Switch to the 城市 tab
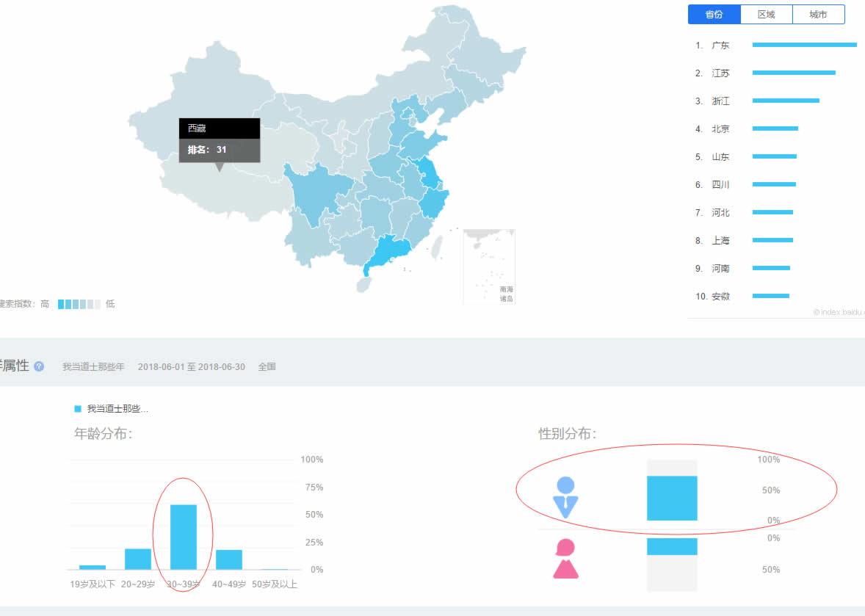The height and width of the screenshot is (616, 865). pos(818,15)
